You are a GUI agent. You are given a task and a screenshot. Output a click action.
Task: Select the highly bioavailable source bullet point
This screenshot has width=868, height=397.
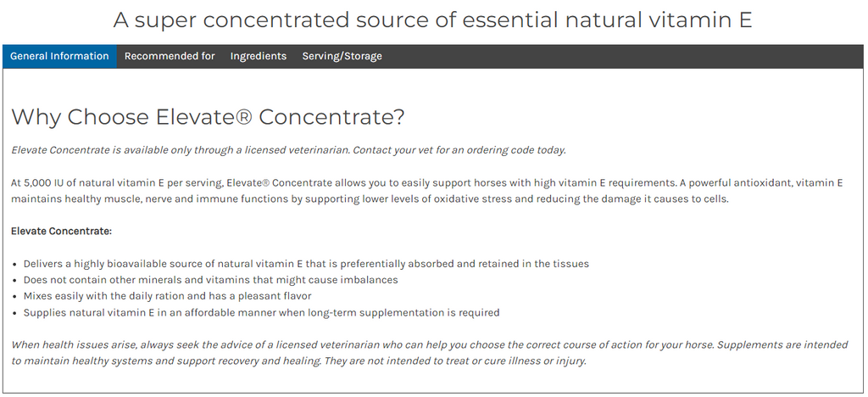click(x=306, y=264)
